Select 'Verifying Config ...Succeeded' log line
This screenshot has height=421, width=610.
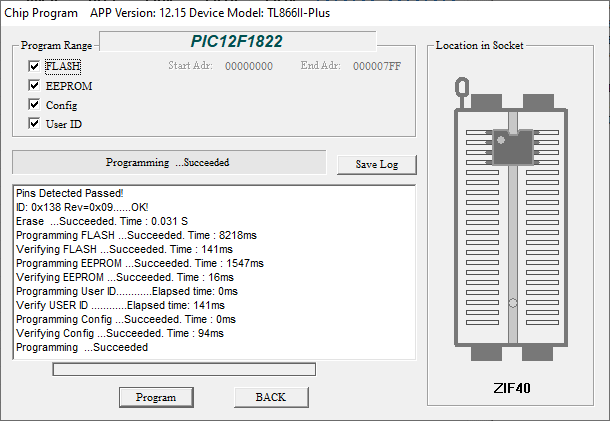click(x=120, y=333)
